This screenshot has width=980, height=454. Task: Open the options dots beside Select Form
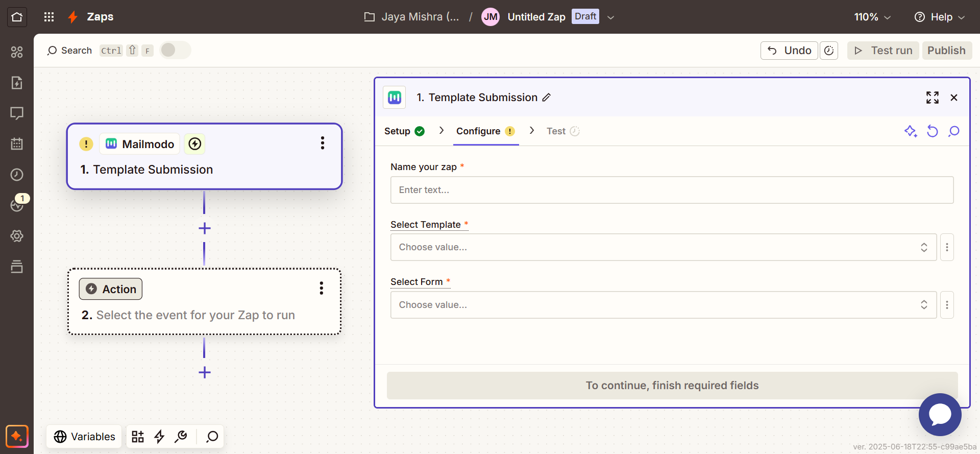pos(947,305)
